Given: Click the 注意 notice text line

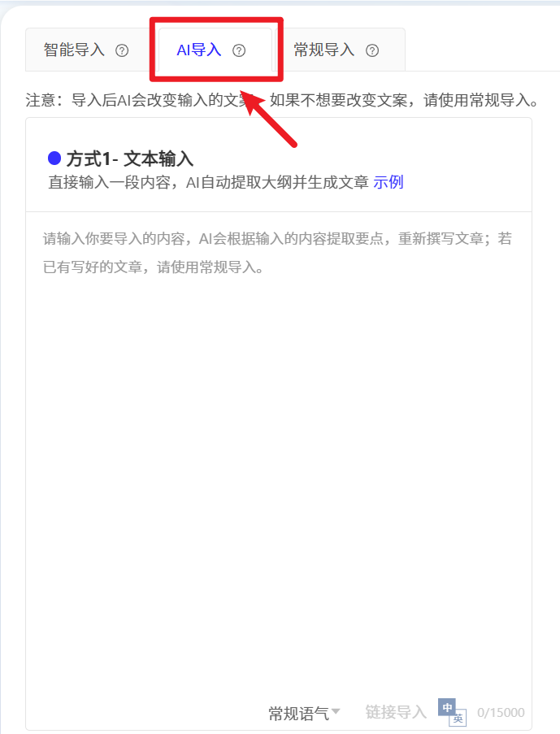Looking at the screenshot, I should [x=282, y=100].
